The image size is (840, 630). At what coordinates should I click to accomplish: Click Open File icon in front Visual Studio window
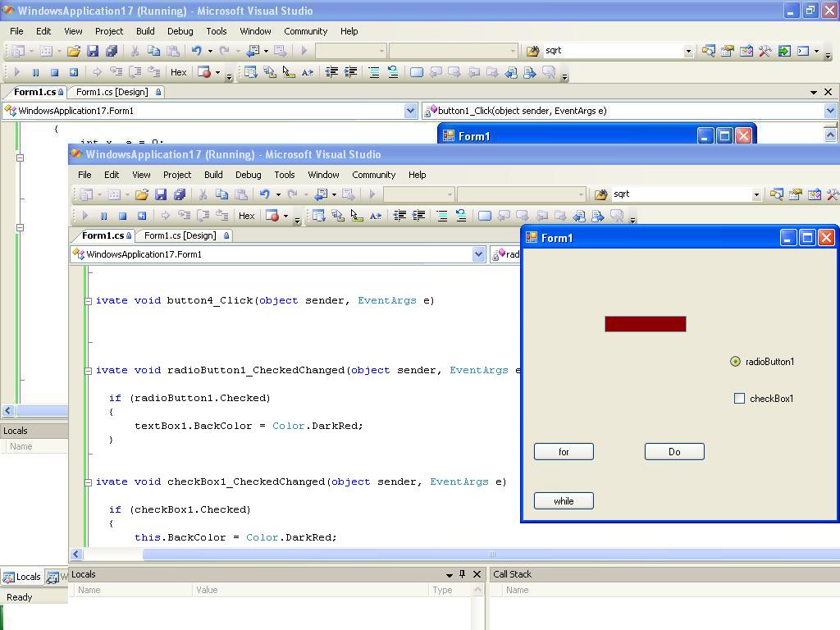pos(141,194)
